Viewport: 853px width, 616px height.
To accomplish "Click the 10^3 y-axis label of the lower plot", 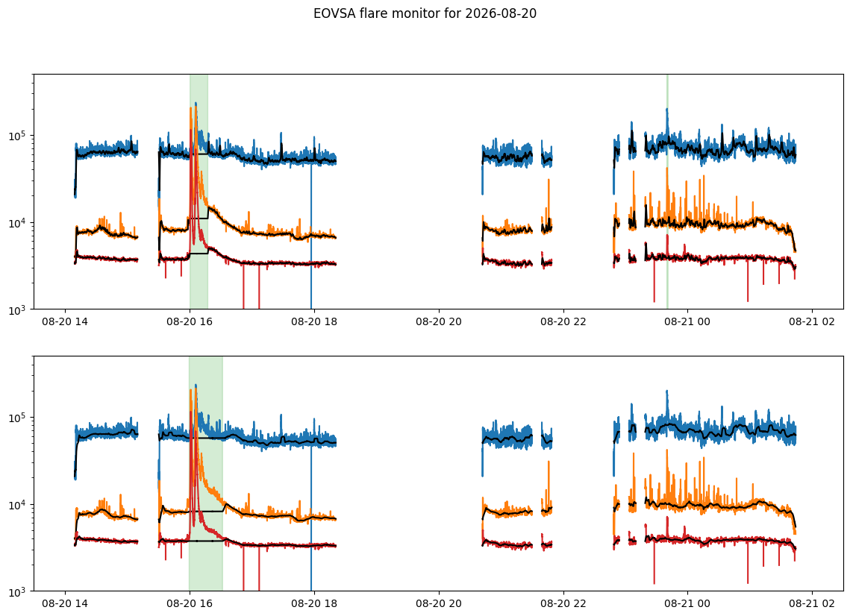I will (x=19, y=591).
